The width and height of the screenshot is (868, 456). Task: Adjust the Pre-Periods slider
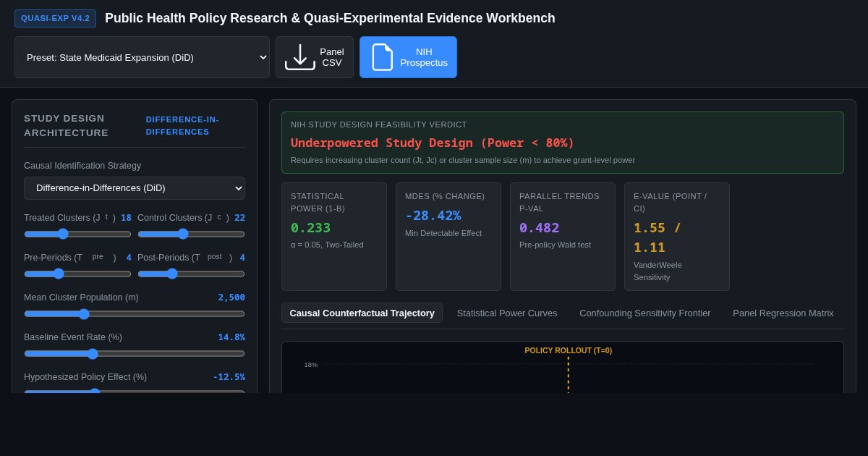tap(77, 274)
